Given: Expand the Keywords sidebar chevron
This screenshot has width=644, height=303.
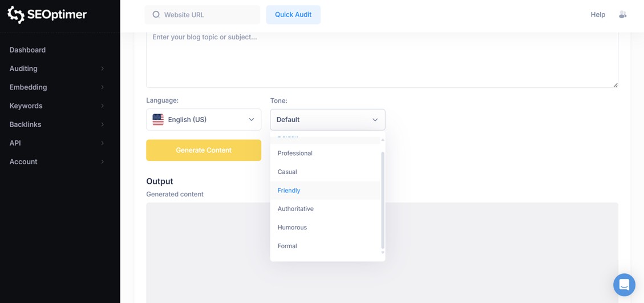Looking at the screenshot, I should (x=102, y=106).
